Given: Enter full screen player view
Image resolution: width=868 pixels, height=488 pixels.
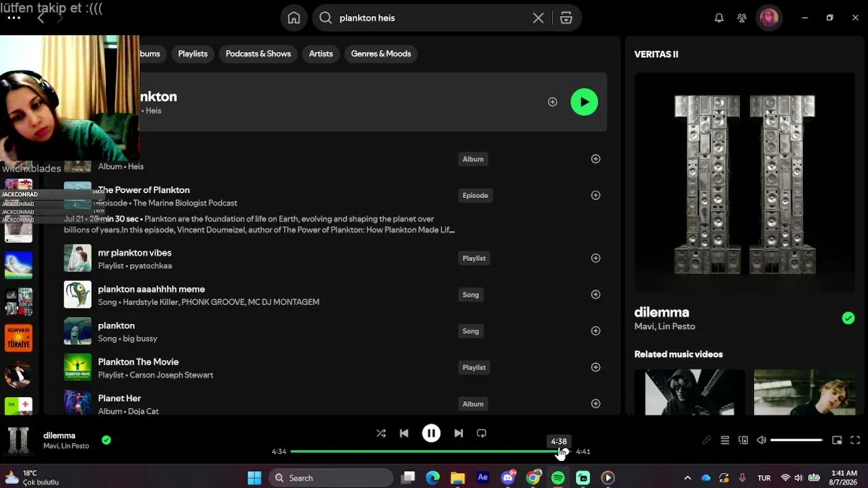Looking at the screenshot, I should click(x=855, y=441).
